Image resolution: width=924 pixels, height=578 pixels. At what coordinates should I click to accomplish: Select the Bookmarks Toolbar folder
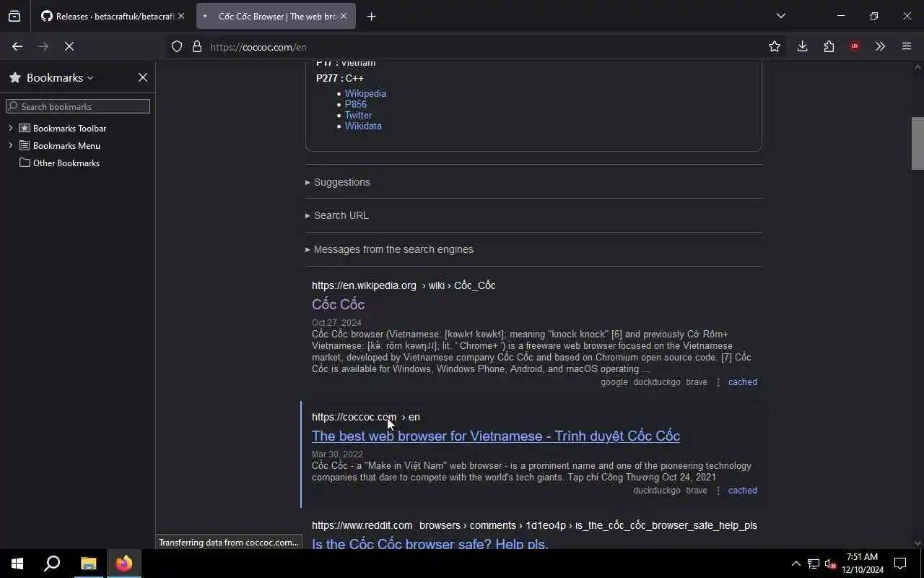[69, 128]
